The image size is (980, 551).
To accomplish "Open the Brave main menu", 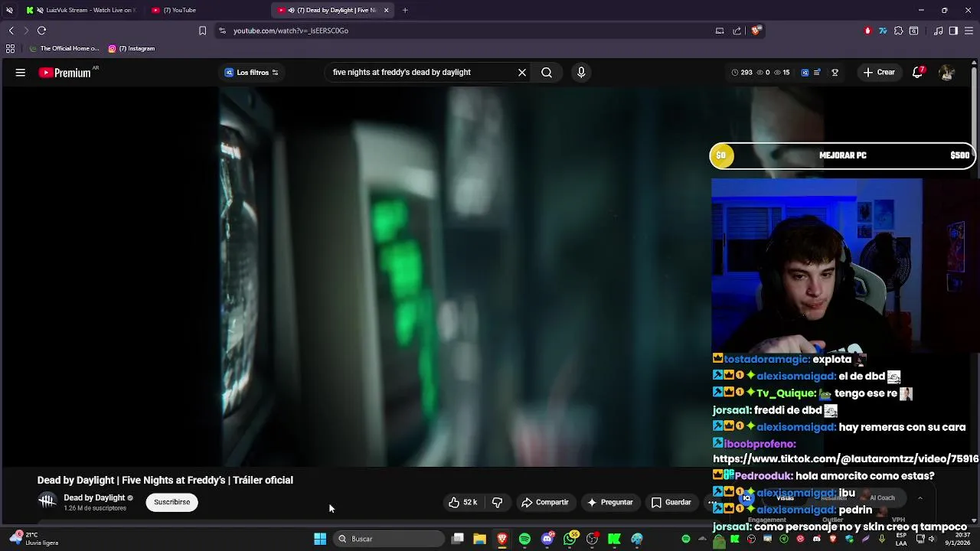I will pyautogui.click(x=969, y=31).
